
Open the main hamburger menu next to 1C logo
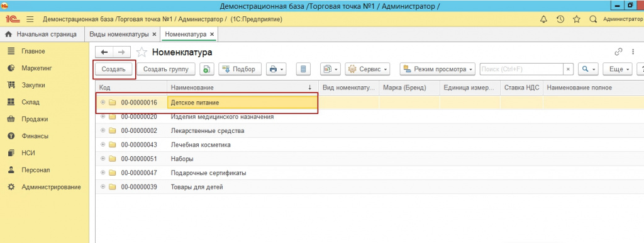[x=30, y=20]
